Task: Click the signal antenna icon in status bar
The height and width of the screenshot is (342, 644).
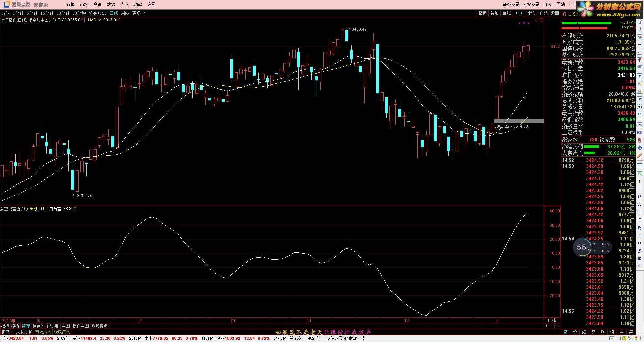Action: pyautogui.click(x=630, y=338)
